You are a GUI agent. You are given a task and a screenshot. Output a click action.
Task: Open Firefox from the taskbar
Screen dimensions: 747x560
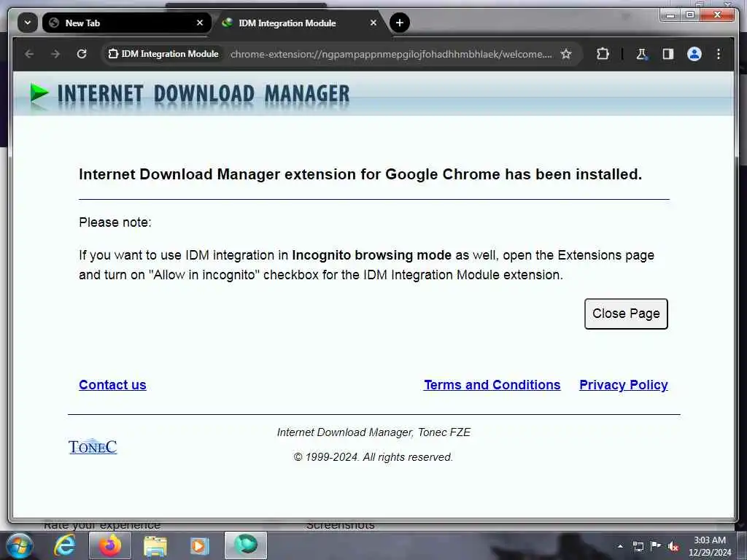[109, 545]
